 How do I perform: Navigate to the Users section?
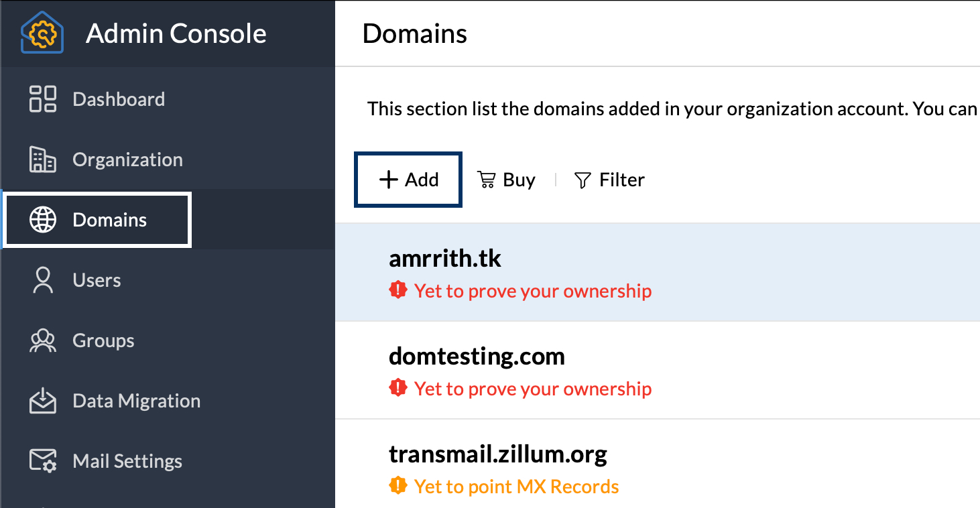pos(97,279)
